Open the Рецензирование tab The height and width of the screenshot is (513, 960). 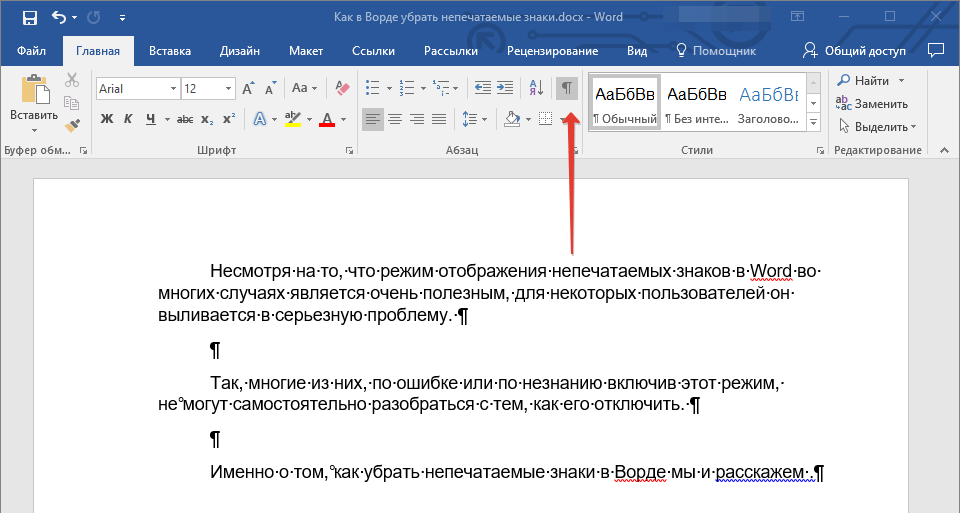tap(552, 51)
